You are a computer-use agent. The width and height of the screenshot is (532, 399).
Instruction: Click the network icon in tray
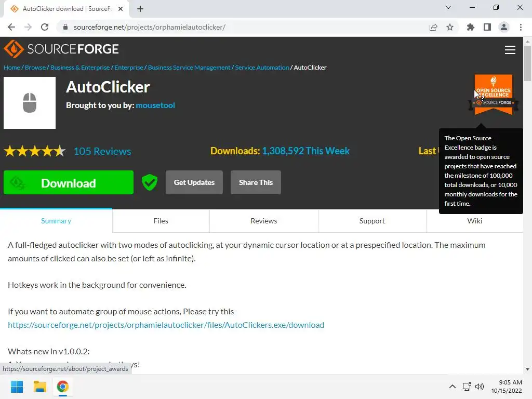pyautogui.click(x=467, y=387)
